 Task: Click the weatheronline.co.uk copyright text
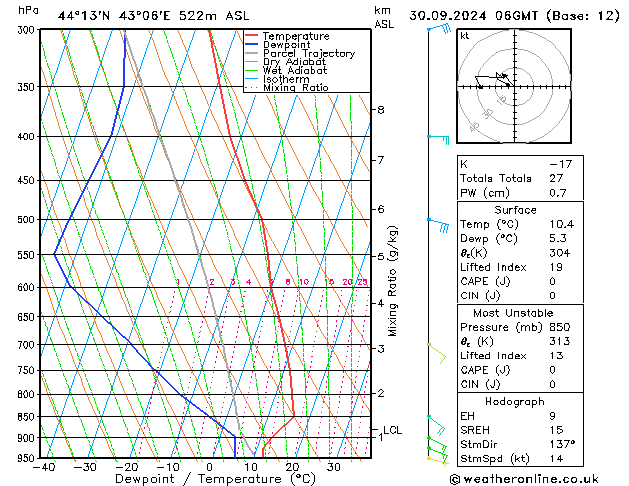click(524, 479)
